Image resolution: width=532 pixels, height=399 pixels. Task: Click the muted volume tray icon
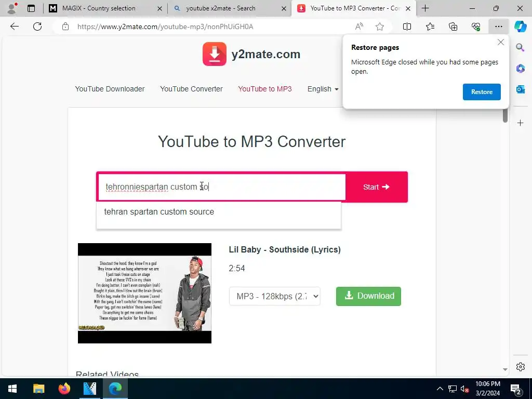pos(465,389)
